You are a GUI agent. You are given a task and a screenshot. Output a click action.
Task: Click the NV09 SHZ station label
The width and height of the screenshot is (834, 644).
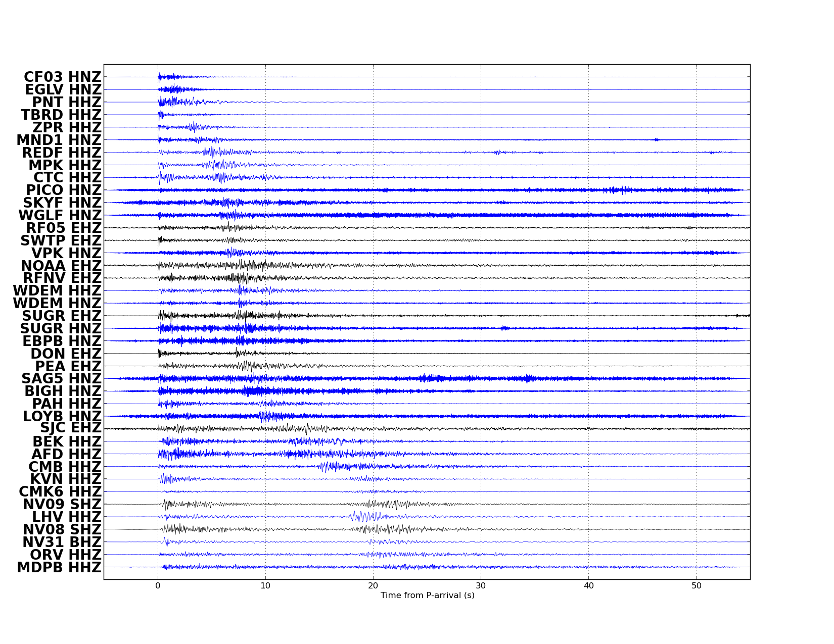pos(62,505)
